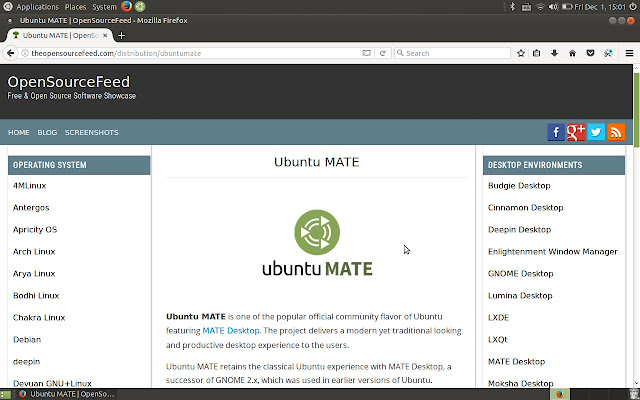Open Debian link in sidebar

click(27, 340)
